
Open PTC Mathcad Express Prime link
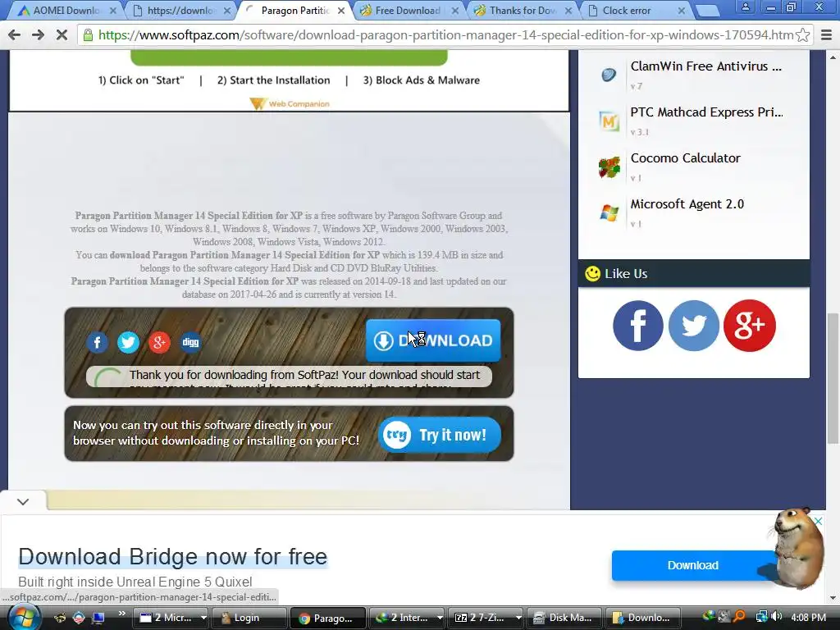pos(706,112)
